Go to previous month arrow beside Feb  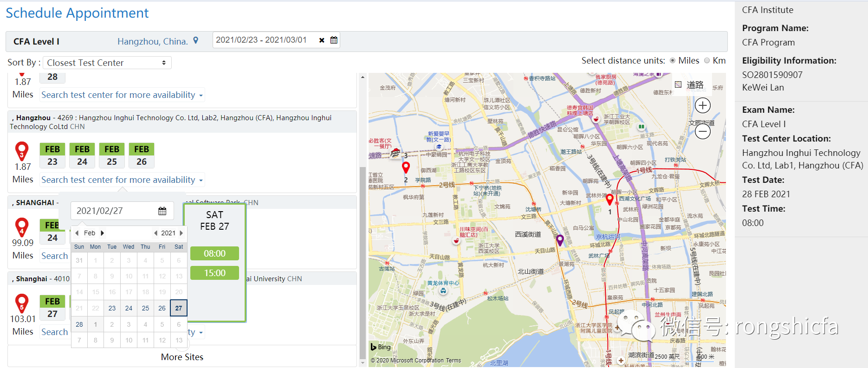[77, 233]
